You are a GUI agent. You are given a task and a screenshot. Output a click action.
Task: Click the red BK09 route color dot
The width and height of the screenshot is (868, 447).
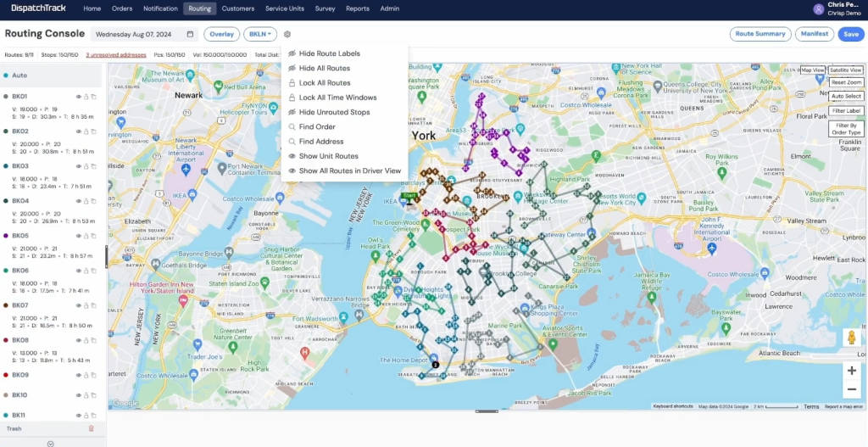coord(6,376)
